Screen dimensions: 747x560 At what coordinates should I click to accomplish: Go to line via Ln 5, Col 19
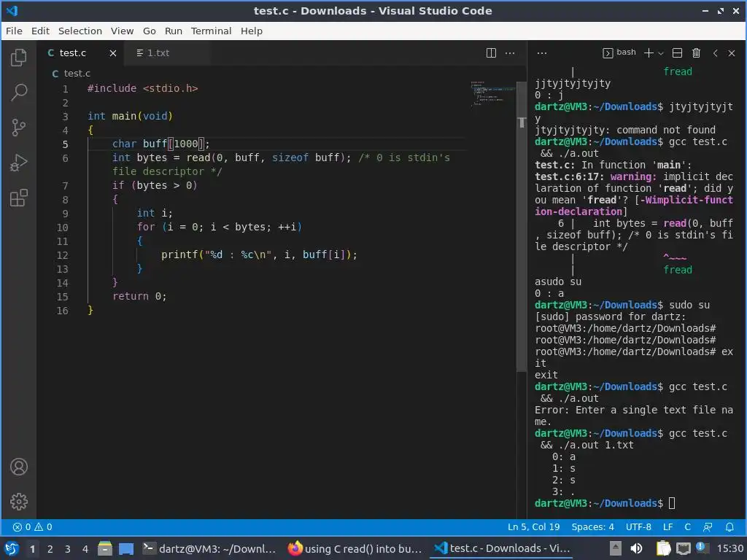(533, 526)
